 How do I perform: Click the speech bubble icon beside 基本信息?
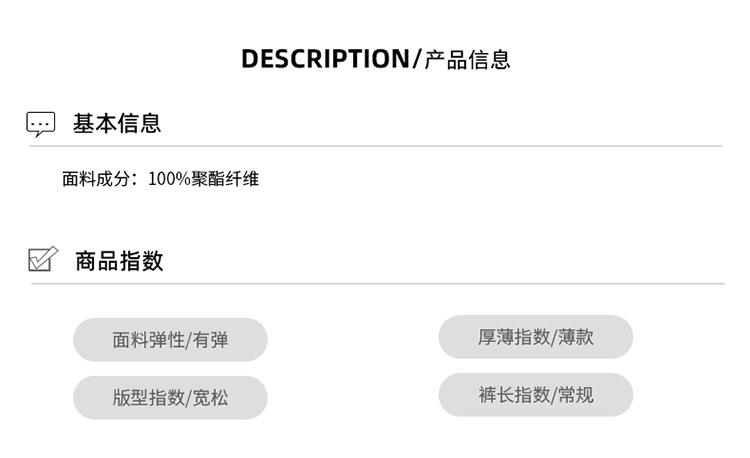[x=40, y=124]
